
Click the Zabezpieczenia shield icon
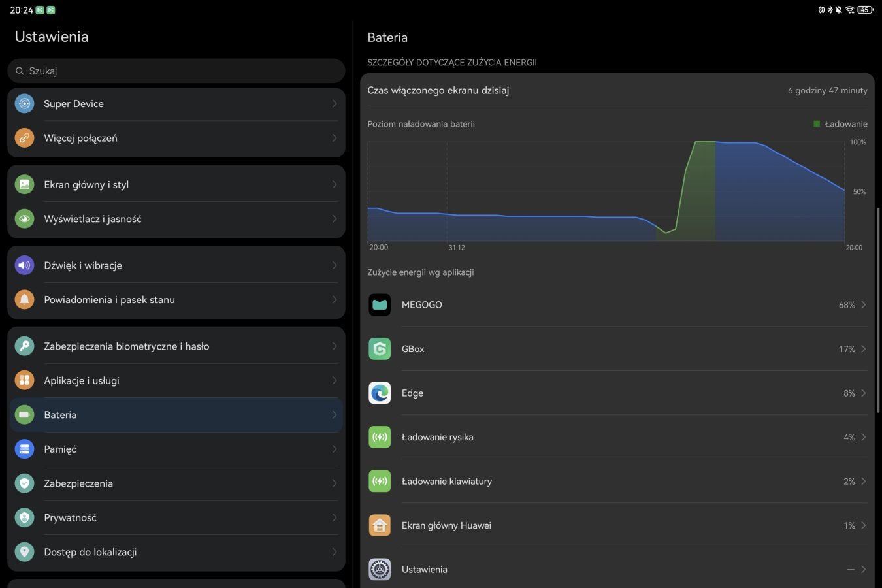(25, 483)
